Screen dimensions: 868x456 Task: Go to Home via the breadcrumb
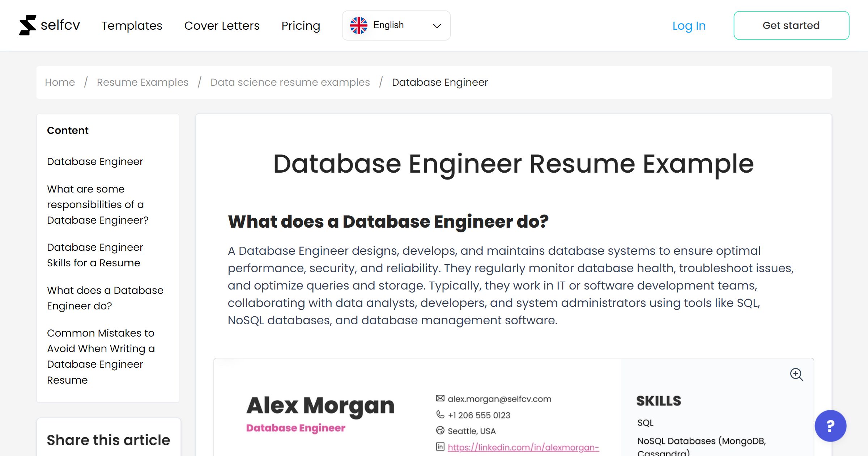tap(60, 82)
